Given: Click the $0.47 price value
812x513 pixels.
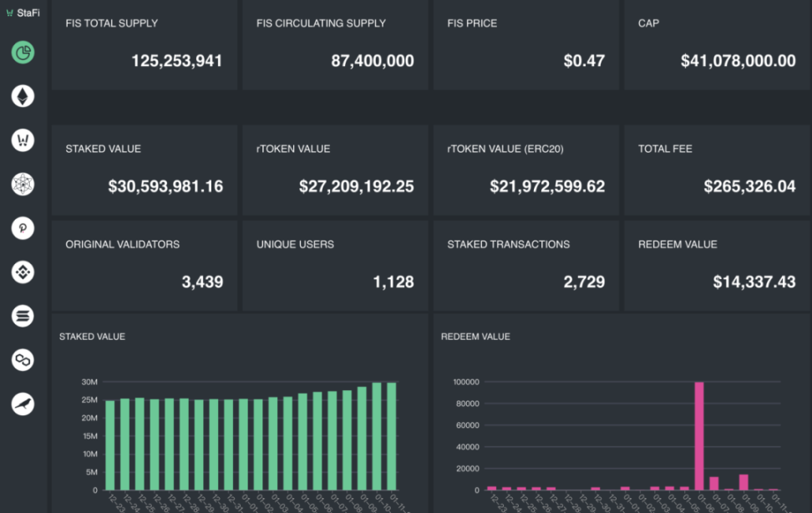Looking at the screenshot, I should tap(584, 61).
